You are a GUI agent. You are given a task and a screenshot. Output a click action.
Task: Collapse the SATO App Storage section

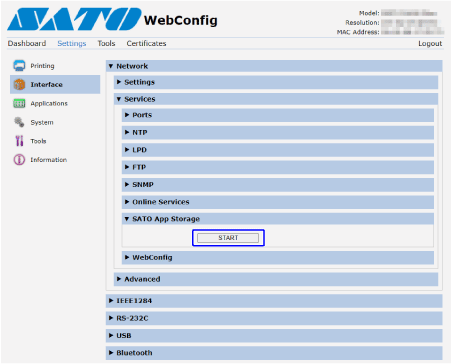(x=278, y=219)
